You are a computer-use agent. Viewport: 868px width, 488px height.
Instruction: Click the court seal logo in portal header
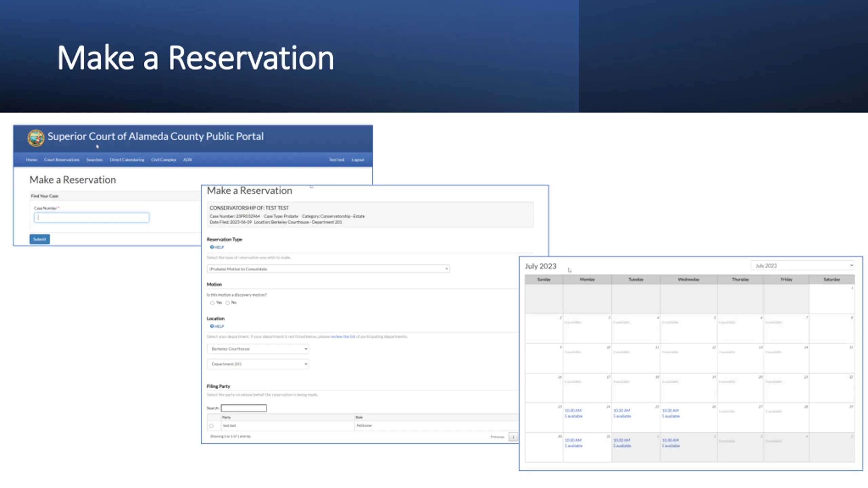coord(36,138)
